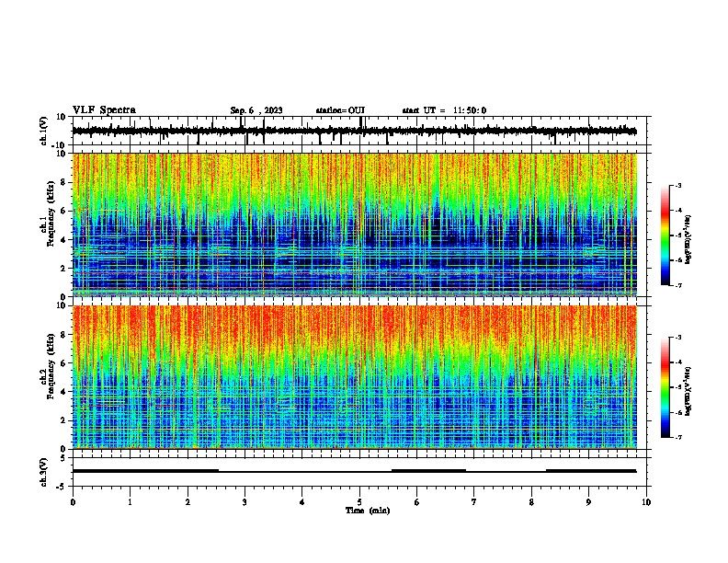
Task: Click the "-3" label on ch.1 color bar
Action: (x=678, y=185)
